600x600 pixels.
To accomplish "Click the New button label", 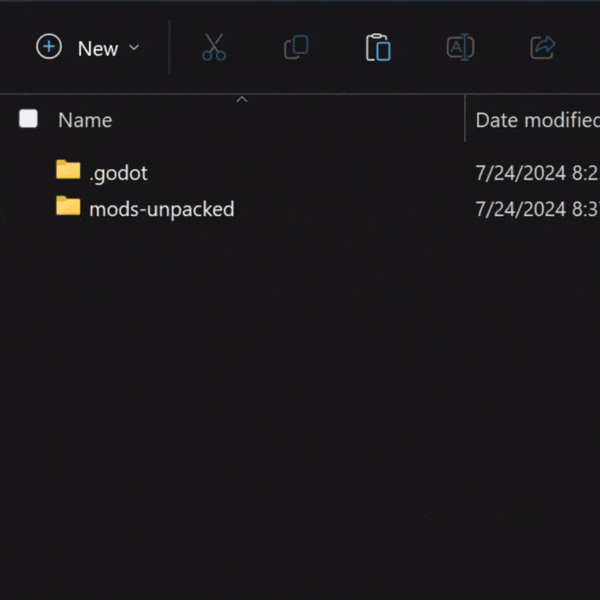I will (x=98, y=48).
